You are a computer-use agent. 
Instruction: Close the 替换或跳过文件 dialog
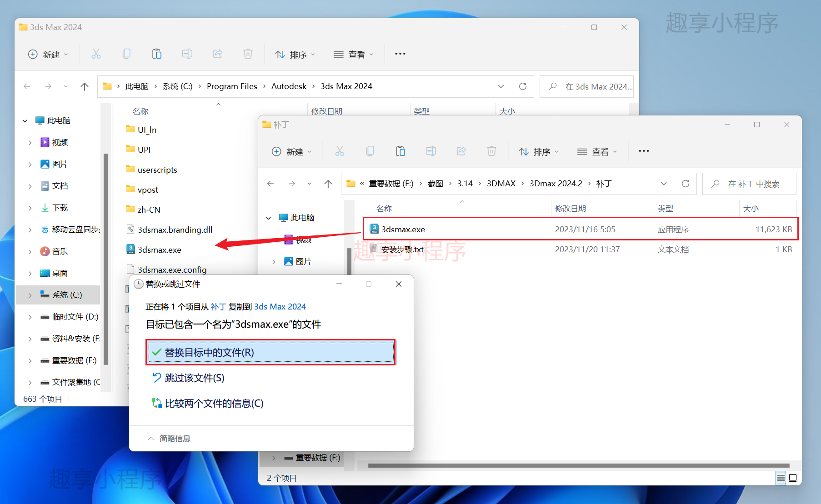(x=399, y=284)
